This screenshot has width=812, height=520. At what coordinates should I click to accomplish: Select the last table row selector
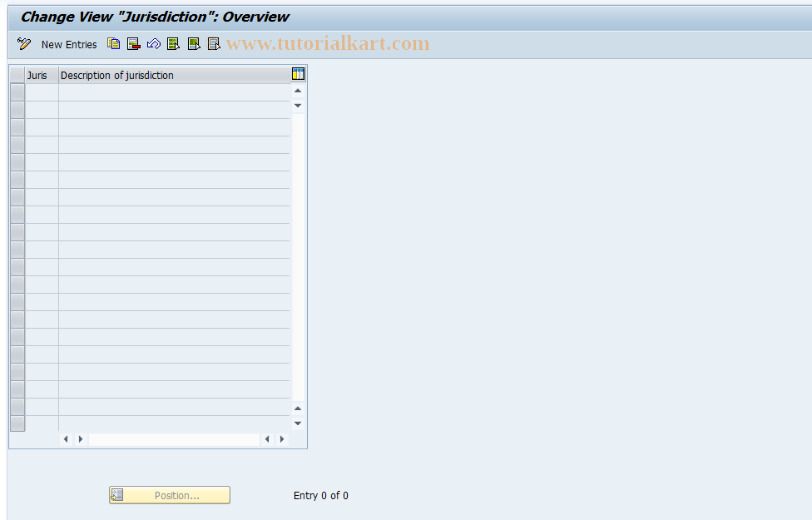[17, 423]
